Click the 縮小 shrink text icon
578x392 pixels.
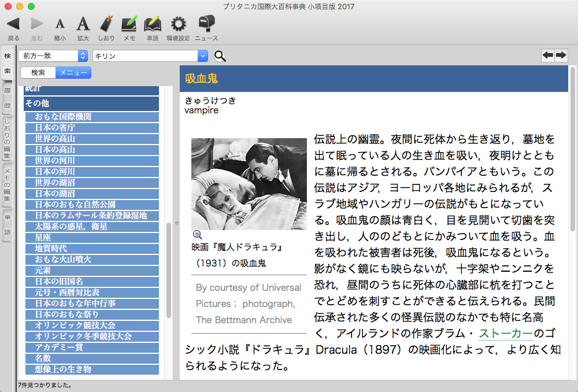coord(60,24)
